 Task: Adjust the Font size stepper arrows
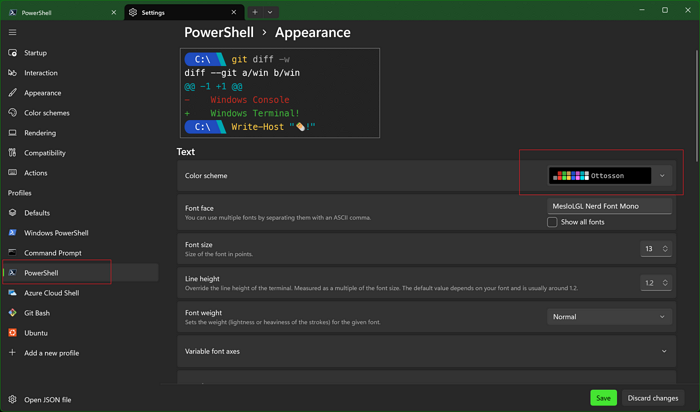[665, 249]
